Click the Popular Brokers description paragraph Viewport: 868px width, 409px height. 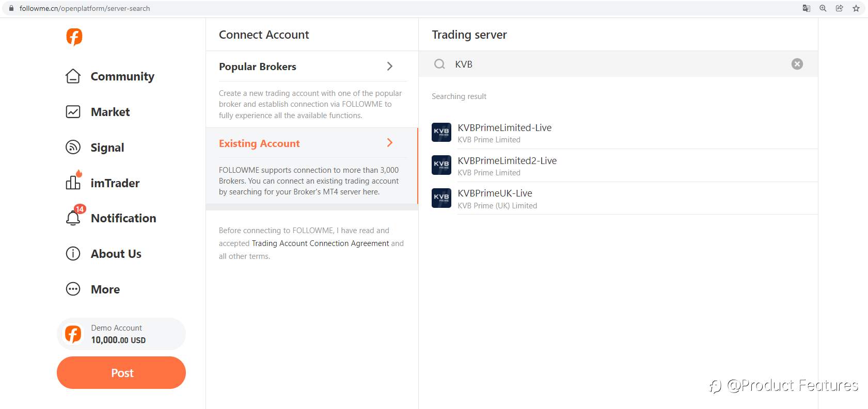(x=310, y=104)
